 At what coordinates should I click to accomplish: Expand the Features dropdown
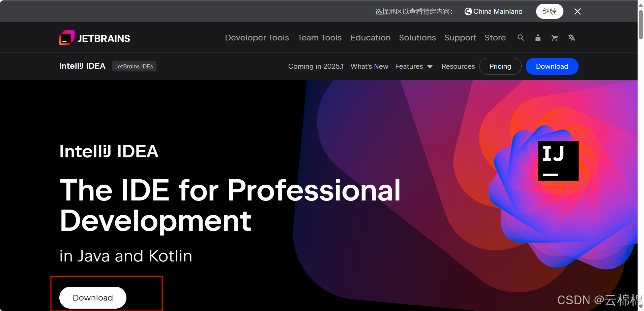click(x=414, y=66)
